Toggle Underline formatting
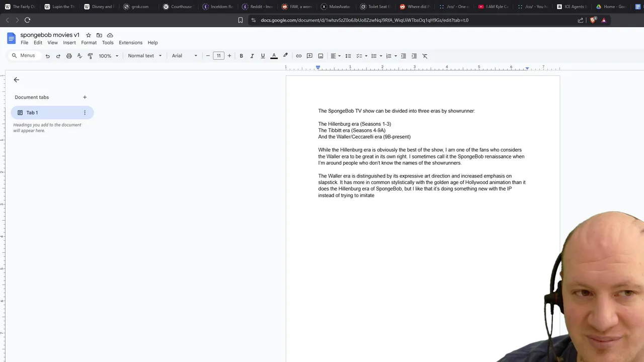Screen dimensions: 644x362 click(263, 56)
